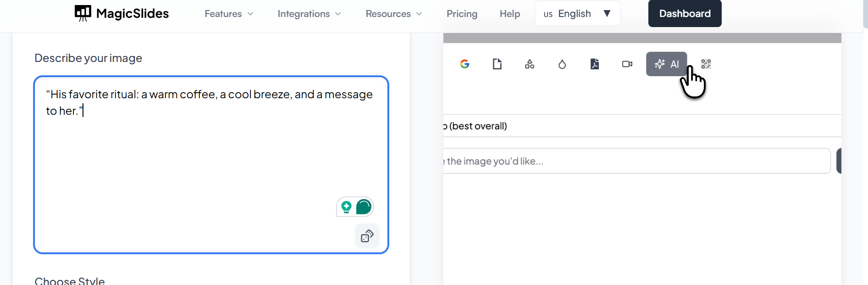Expand the Integrations dropdown menu

tap(309, 14)
